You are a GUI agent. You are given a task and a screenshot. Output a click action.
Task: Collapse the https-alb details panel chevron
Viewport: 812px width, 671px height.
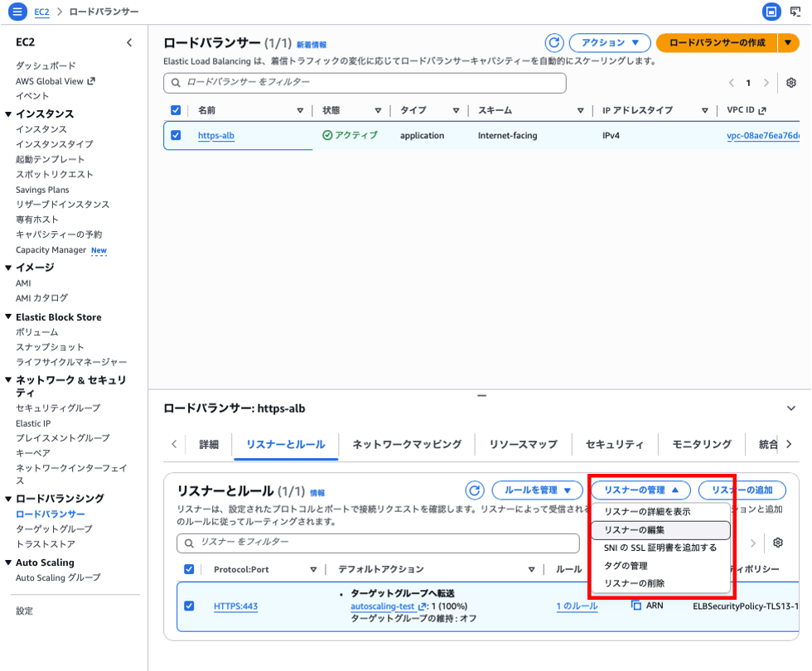790,408
